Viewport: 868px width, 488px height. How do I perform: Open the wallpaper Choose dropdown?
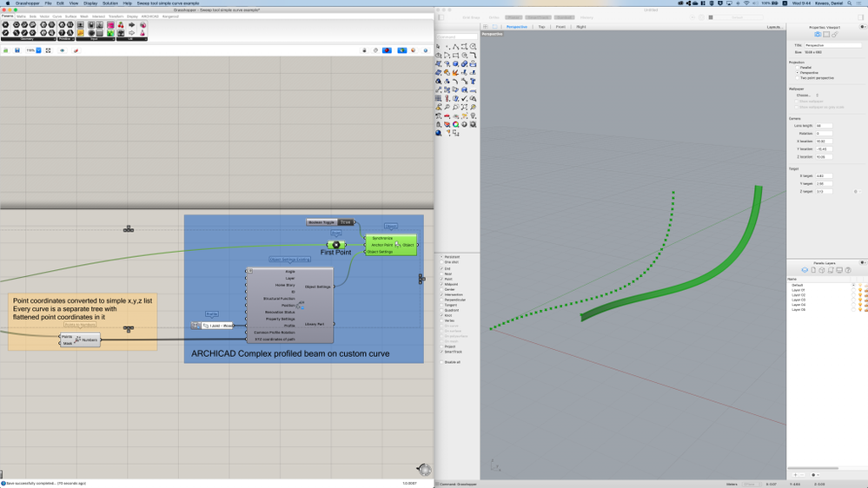pos(807,96)
